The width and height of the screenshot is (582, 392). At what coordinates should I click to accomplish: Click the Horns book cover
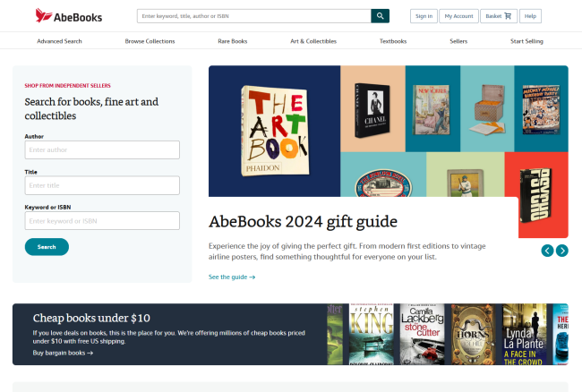(474, 334)
